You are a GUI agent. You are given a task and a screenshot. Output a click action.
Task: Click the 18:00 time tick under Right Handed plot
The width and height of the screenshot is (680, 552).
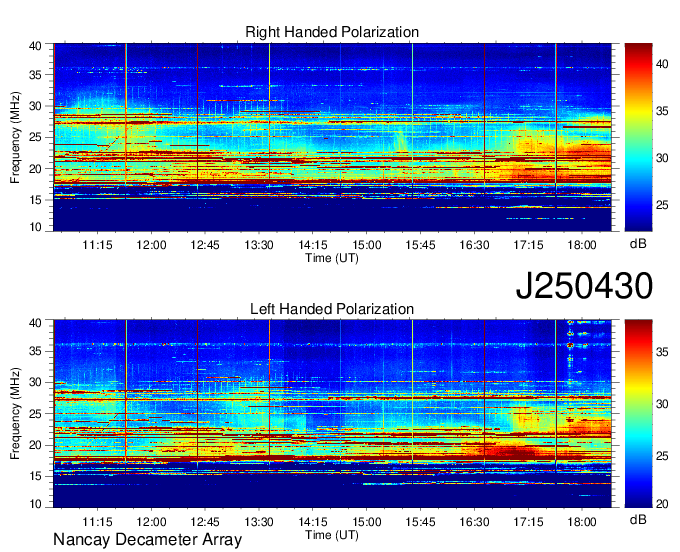pos(582,245)
